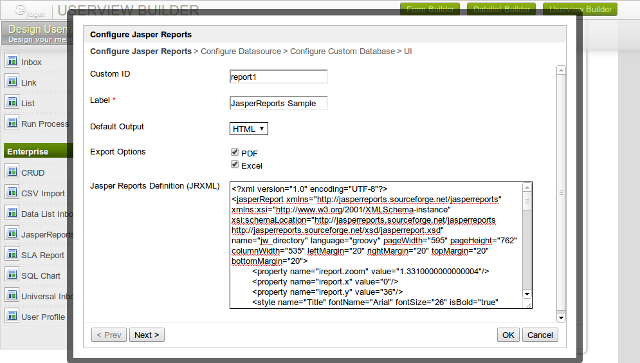This screenshot has width=640, height=363.
Task: Open the Default Output HTML dropdown
Action: (x=249, y=129)
